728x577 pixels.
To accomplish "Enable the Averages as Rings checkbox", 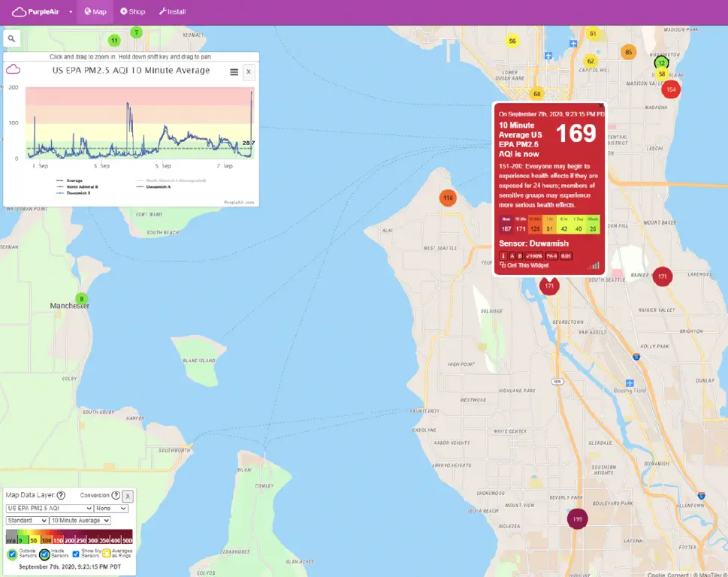I will tap(107, 553).
